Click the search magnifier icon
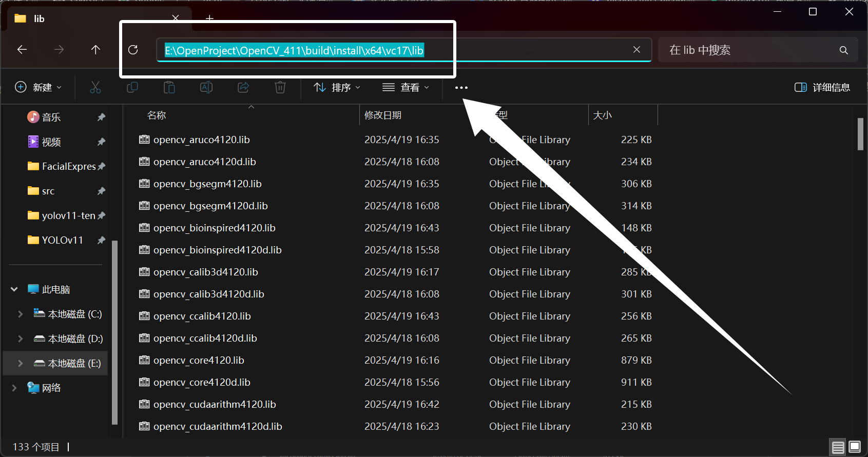This screenshot has height=457, width=868. click(843, 50)
